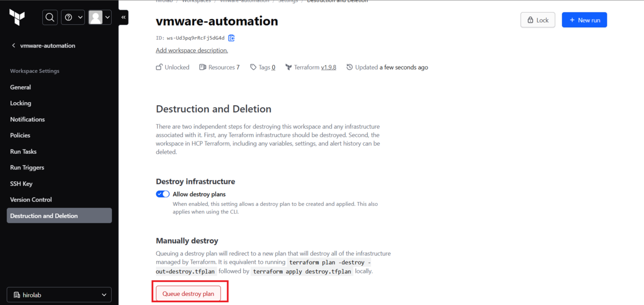This screenshot has width=644, height=305.
Task: Click the Add workspace description link
Action: click(x=192, y=50)
